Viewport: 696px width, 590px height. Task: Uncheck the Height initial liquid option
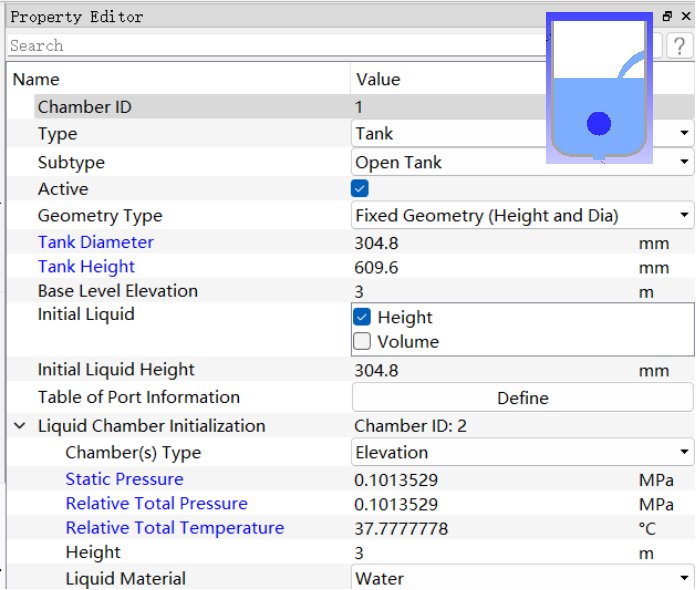pyautogui.click(x=363, y=317)
